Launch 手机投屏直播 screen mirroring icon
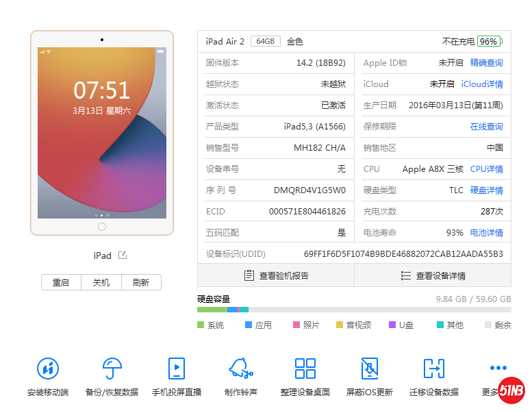The height and width of the screenshot is (411, 532). (177, 369)
